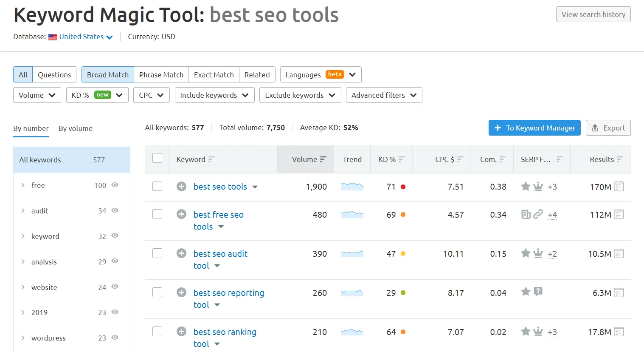Open Languages beta dropdown
The height and width of the screenshot is (352, 644).
click(321, 74)
